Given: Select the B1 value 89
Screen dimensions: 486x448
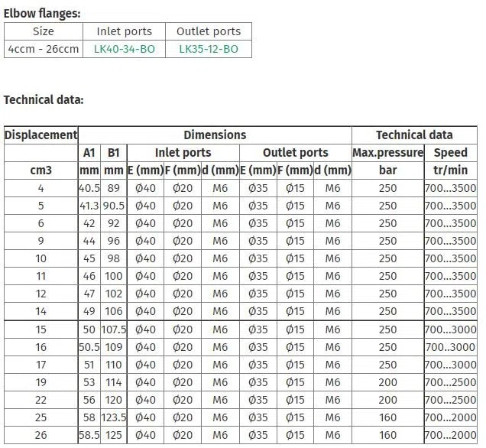Looking at the screenshot, I should coord(113,188).
